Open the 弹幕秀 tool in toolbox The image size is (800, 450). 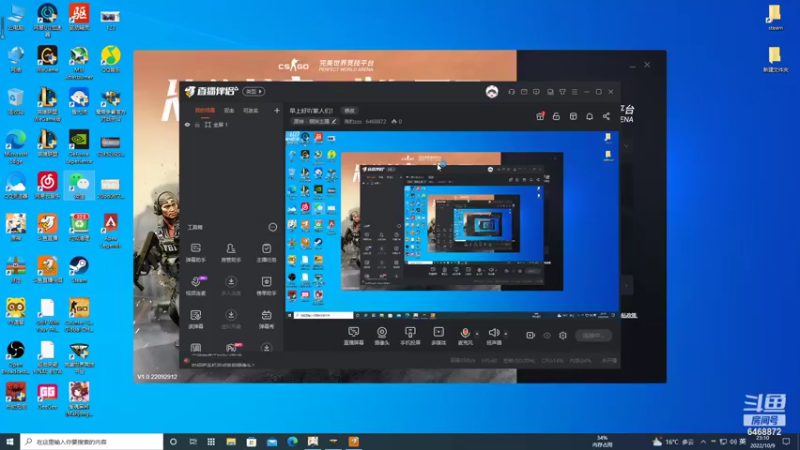click(x=266, y=319)
